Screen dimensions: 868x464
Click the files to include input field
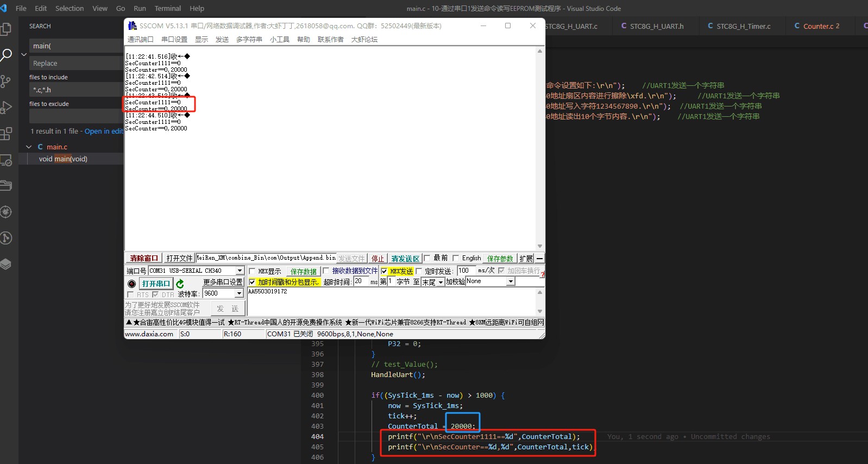[x=76, y=90]
